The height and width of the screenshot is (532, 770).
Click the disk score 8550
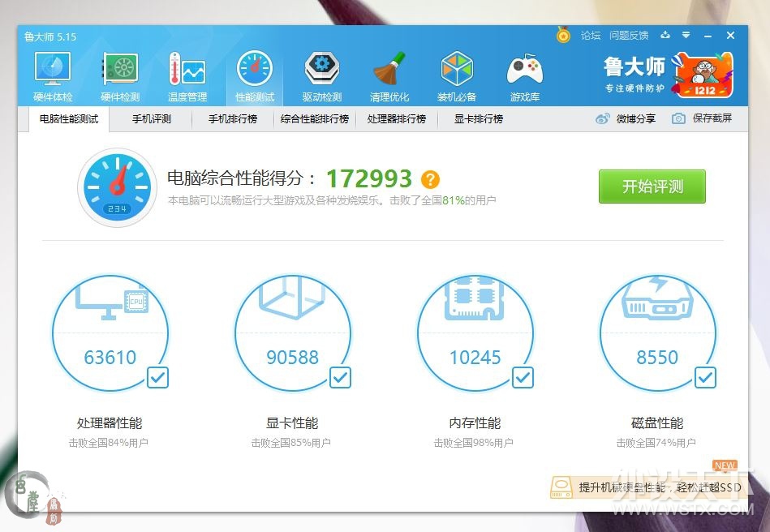657,358
